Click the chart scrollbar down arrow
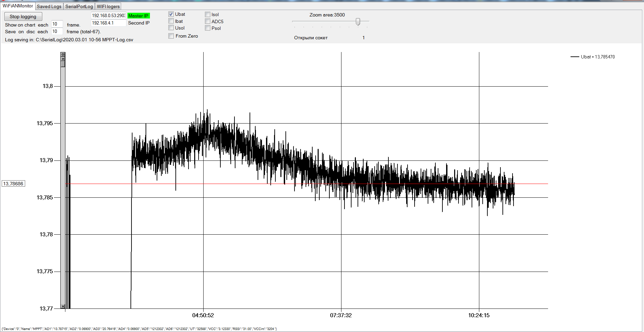 point(63,306)
